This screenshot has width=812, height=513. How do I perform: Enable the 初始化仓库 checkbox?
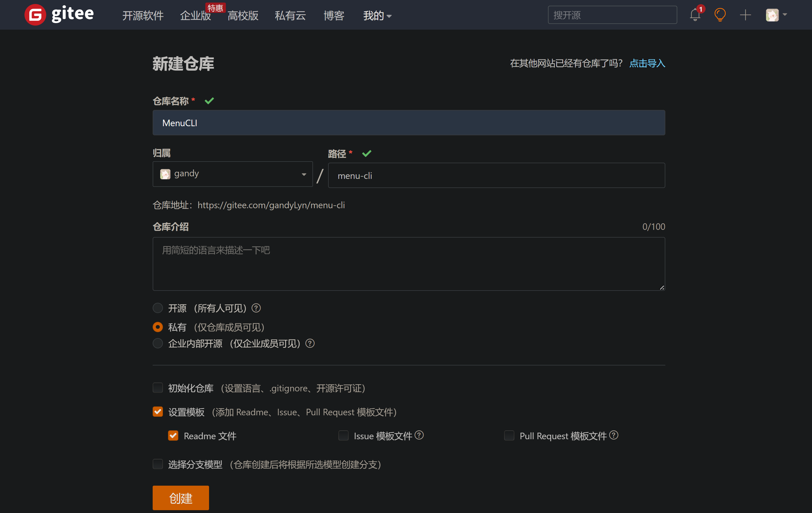(158, 388)
